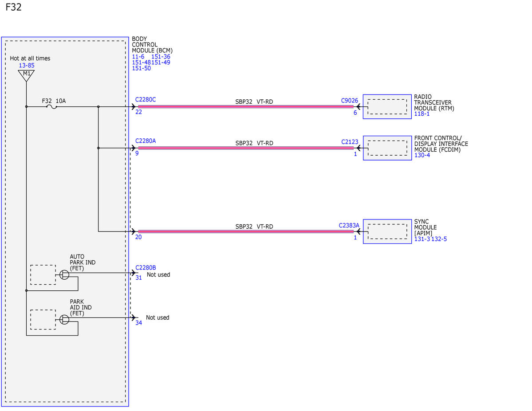Follow the 151-36 BCM page link
532x411 pixels.
coord(161,57)
